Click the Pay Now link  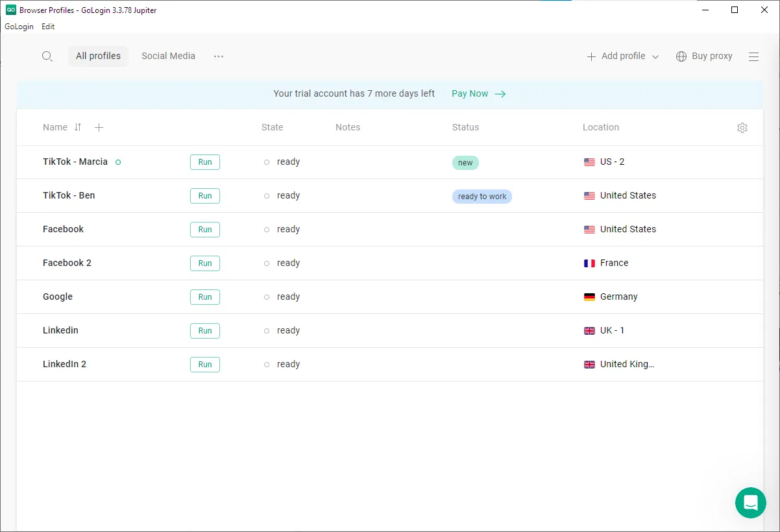[470, 93]
